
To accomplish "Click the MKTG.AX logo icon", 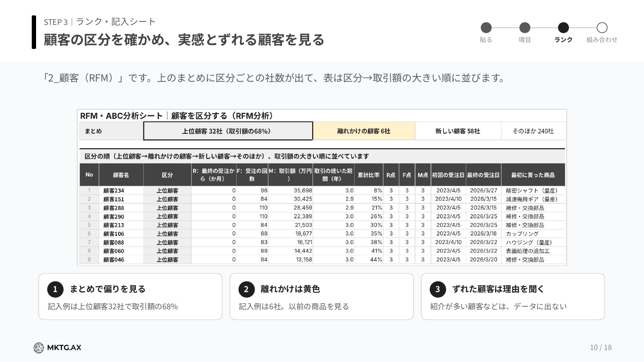I will (x=39, y=348).
